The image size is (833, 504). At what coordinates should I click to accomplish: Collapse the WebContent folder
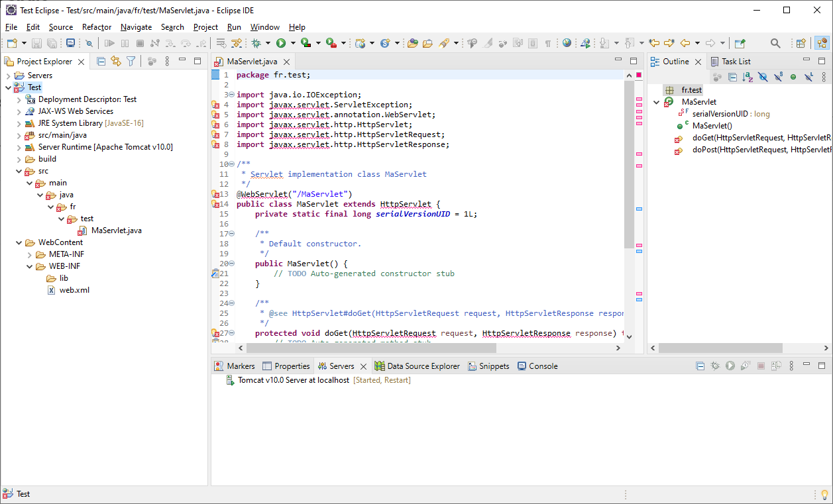[x=19, y=242]
